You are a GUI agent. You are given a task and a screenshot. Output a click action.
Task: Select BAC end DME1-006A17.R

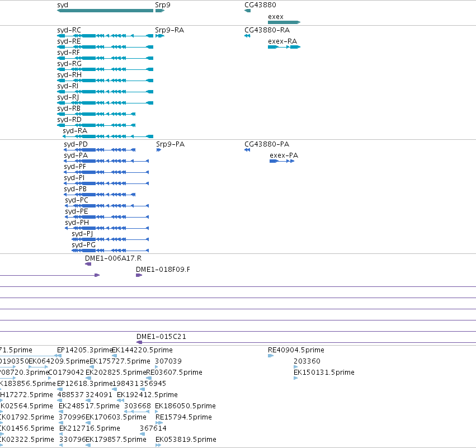(x=88, y=264)
